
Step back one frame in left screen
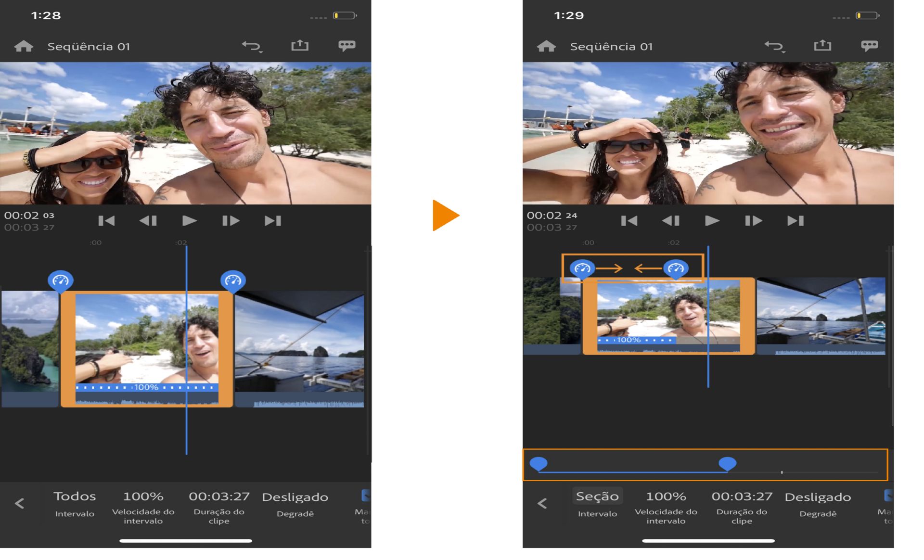pyautogui.click(x=148, y=221)
